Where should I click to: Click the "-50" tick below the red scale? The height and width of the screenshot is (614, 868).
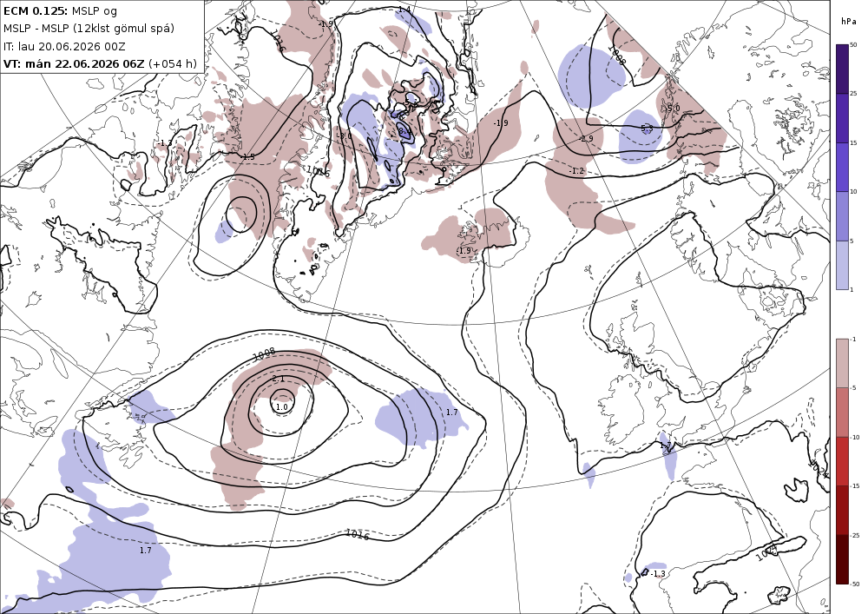[x=854, y=584]
